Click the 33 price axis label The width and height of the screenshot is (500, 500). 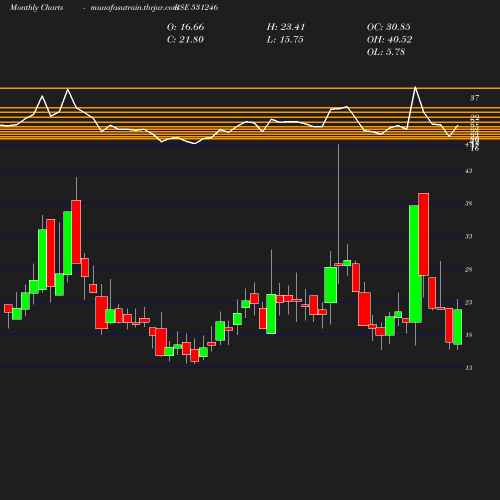(469, 237)
